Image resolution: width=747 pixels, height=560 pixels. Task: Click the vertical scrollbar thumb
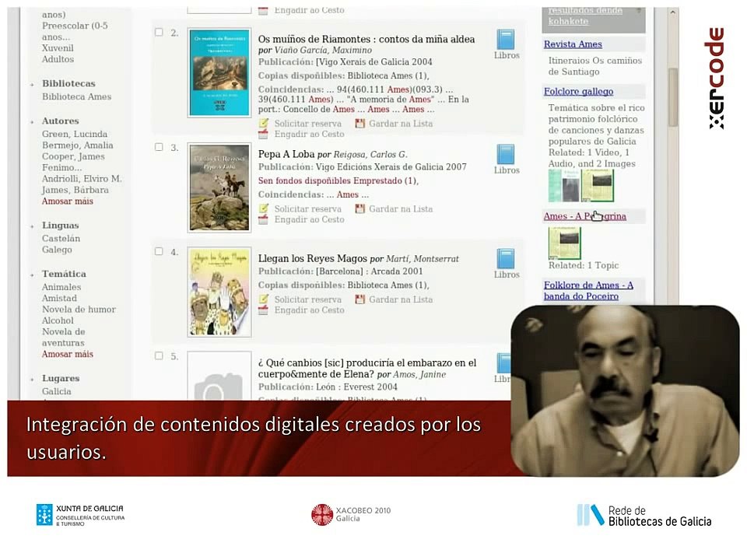click(x=672, y=98)
